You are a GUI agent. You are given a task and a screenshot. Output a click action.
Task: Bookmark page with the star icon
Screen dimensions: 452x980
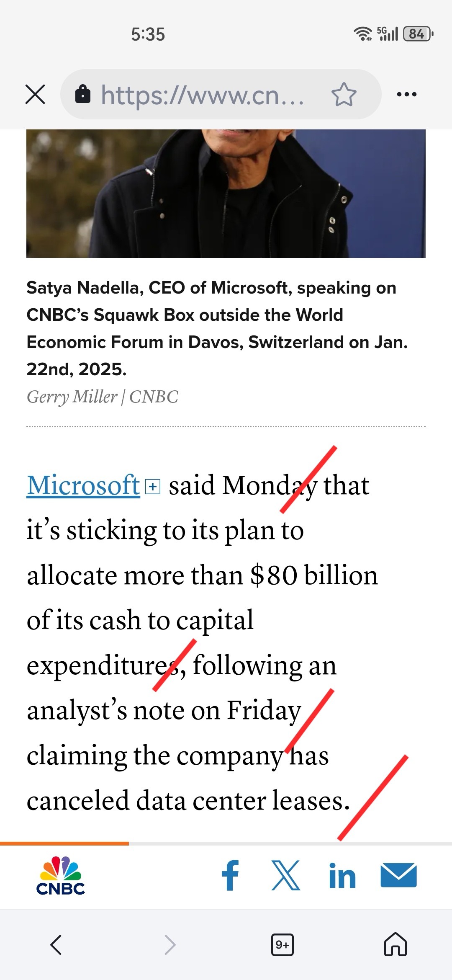tap(344, 94)
